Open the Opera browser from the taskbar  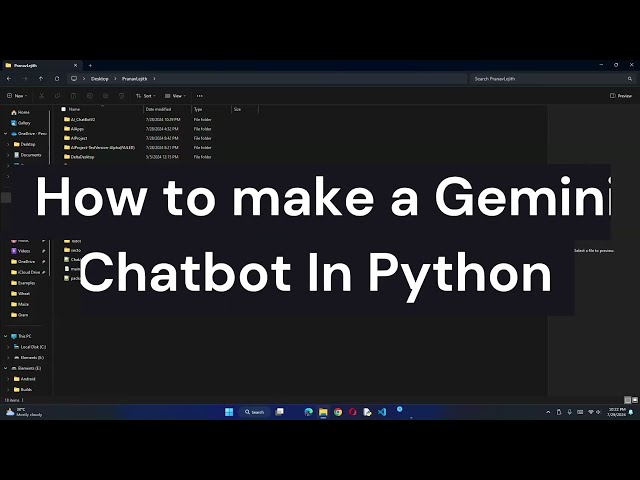pos(353,412)
